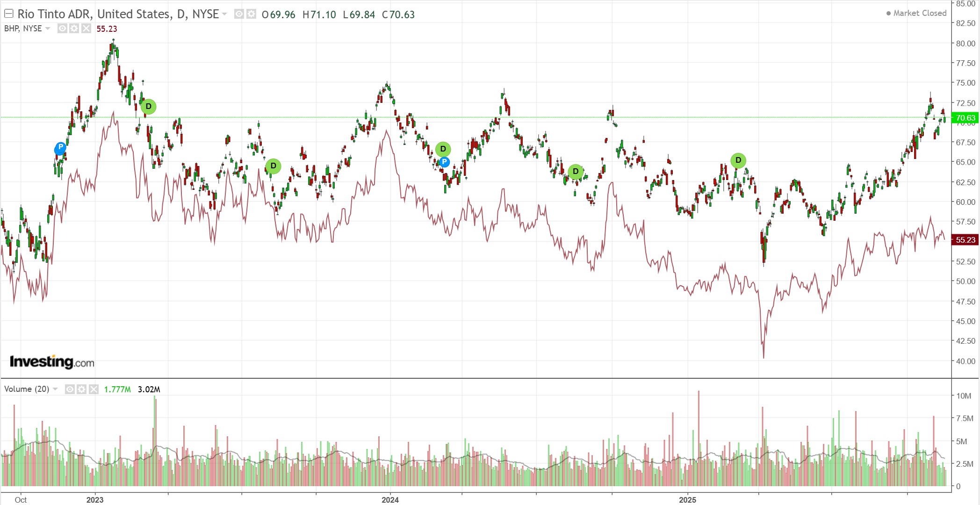Open settings gear for Rio Tinto series
This screenshot has width=980, height=505.
pos(251,14)
